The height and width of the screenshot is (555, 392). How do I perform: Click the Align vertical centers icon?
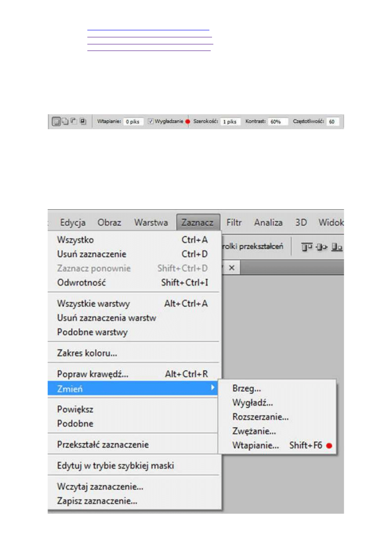click(x=321, y=247)
